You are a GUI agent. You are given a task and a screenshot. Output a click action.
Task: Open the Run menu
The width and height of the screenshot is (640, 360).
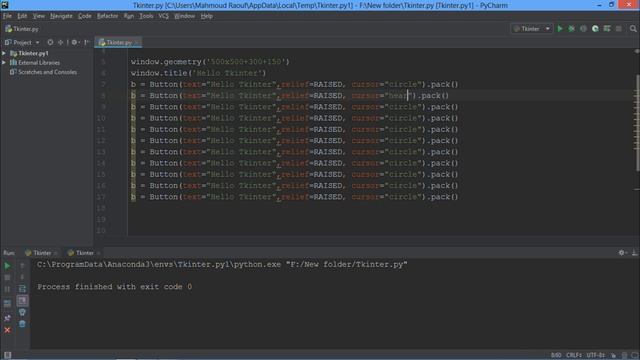(129, 16)
